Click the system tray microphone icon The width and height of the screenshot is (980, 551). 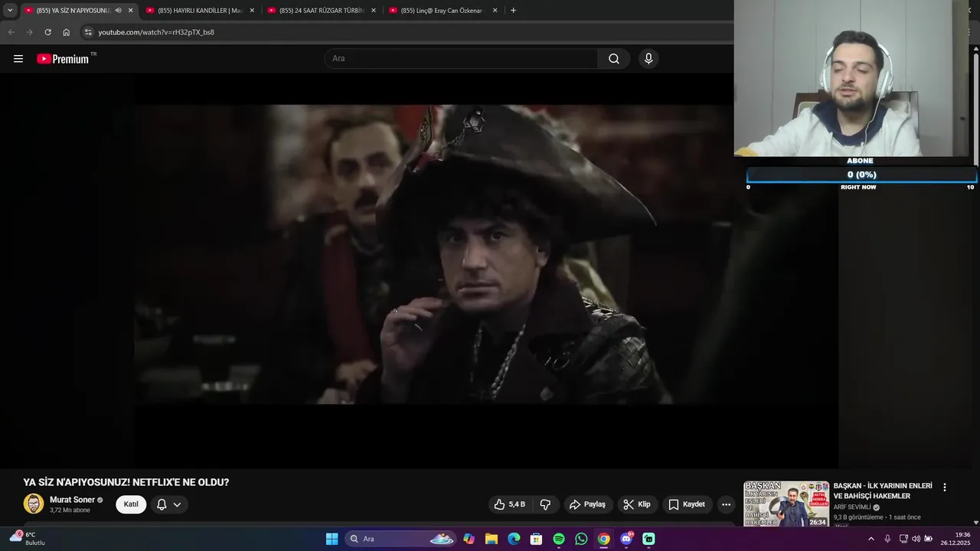tap(887, 539)
